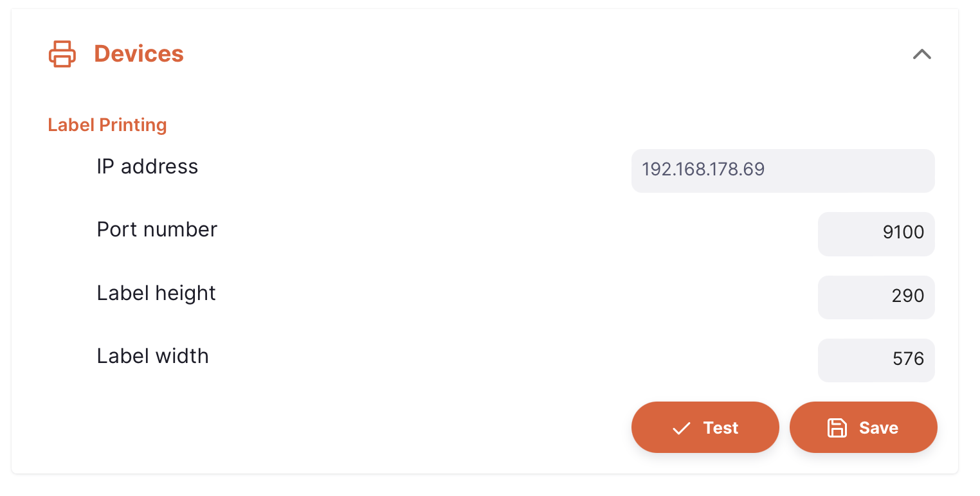Run a printer Test
The height and width of the screenshot is (496, 980).
[705, 427]
